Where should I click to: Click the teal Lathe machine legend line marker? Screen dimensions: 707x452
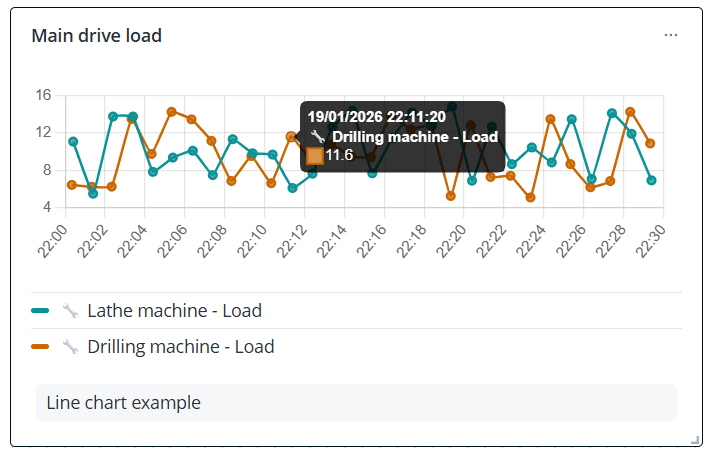click(40, 310)
